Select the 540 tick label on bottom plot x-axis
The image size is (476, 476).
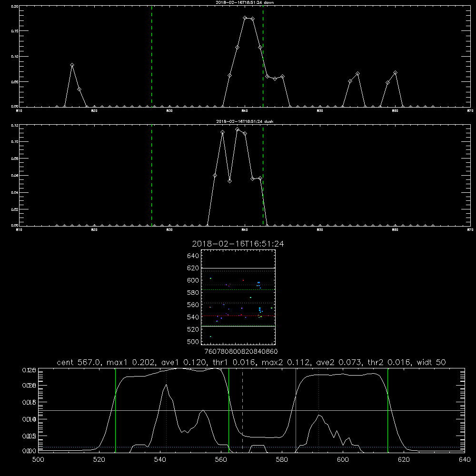[x=160, y=460]
